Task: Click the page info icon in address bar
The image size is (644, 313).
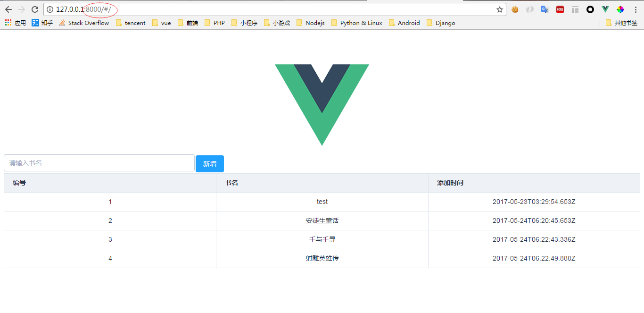Action: coord(50,9)
